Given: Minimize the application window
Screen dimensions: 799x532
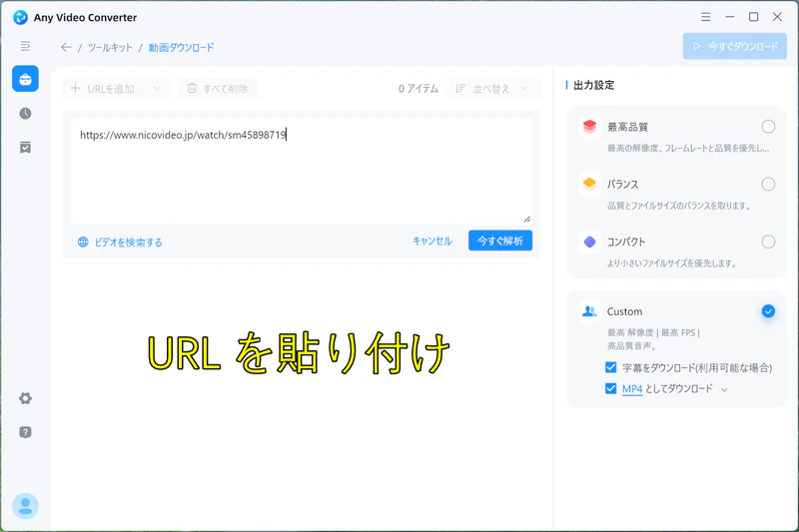Looking at the screenshot, I should pos(730,17).
